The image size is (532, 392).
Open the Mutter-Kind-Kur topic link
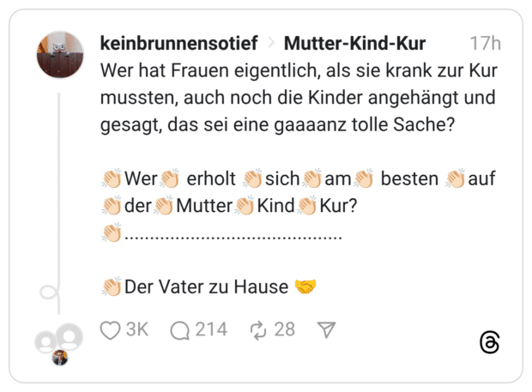354,43
